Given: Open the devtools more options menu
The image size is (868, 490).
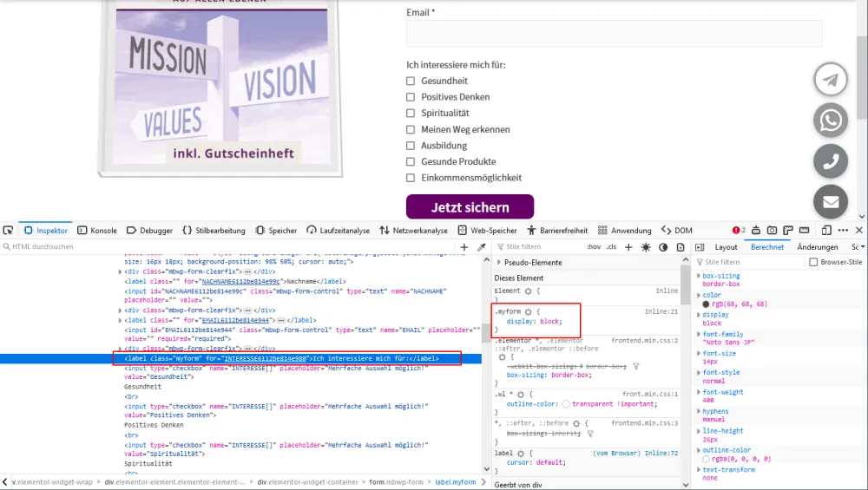Looking at the screenshot, I should tap(843, 230).
